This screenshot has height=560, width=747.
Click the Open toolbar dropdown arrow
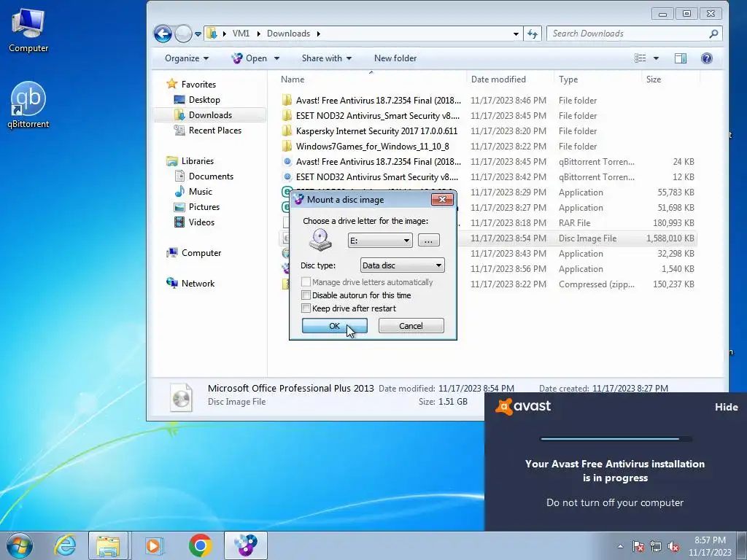276,58
